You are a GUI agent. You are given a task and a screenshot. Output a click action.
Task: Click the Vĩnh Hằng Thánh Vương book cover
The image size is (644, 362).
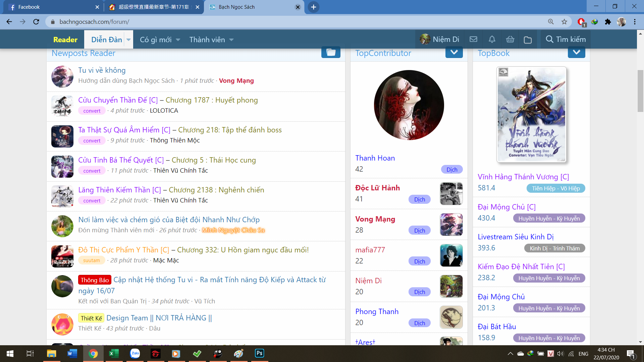[x=531, y=114]
